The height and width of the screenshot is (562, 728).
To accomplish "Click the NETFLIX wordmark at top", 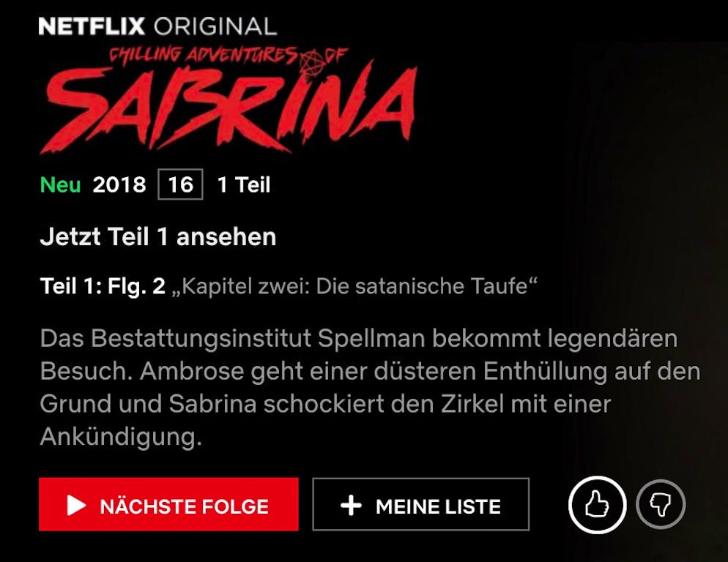I will (92, 26).
